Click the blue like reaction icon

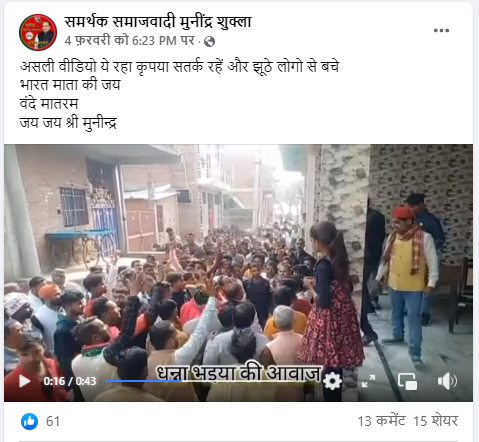coord(29,421)
